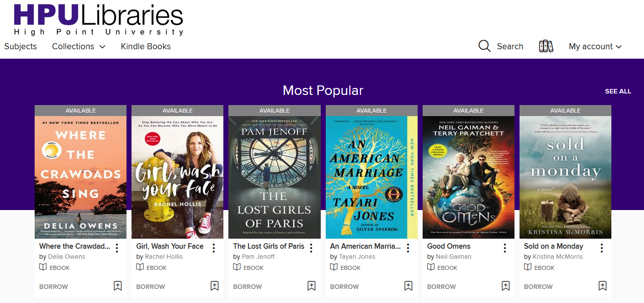Click the bookmark-plus tag icon under Sold on a Monday
The image size is (644, 303).
click(602, 285)
